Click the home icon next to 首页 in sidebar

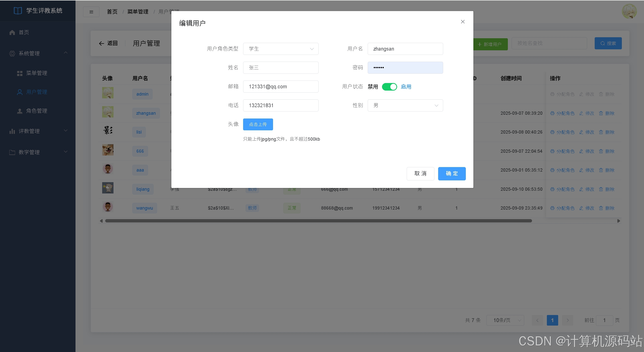(12, 32)
